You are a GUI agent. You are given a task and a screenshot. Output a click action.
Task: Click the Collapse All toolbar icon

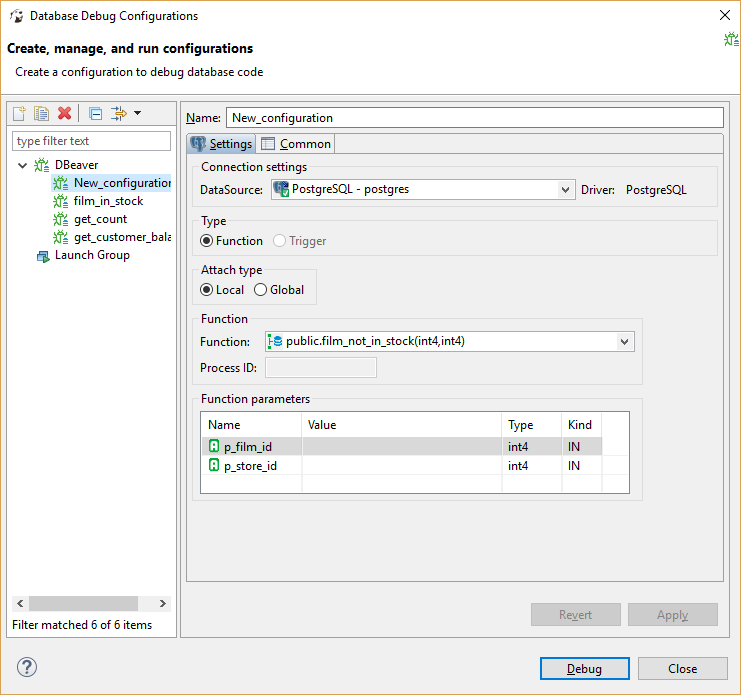pyautogui.click(x=95, y=114)
